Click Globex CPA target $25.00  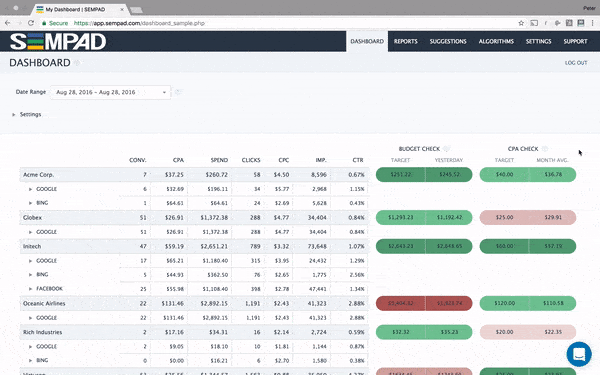pyautogui.click(x=504, y=217)
